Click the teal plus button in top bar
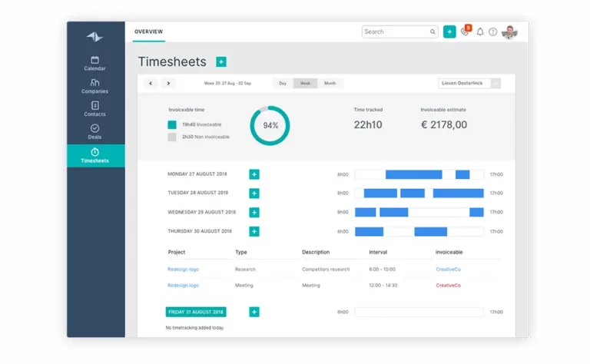The image size is (590, 364). (449, 31)
